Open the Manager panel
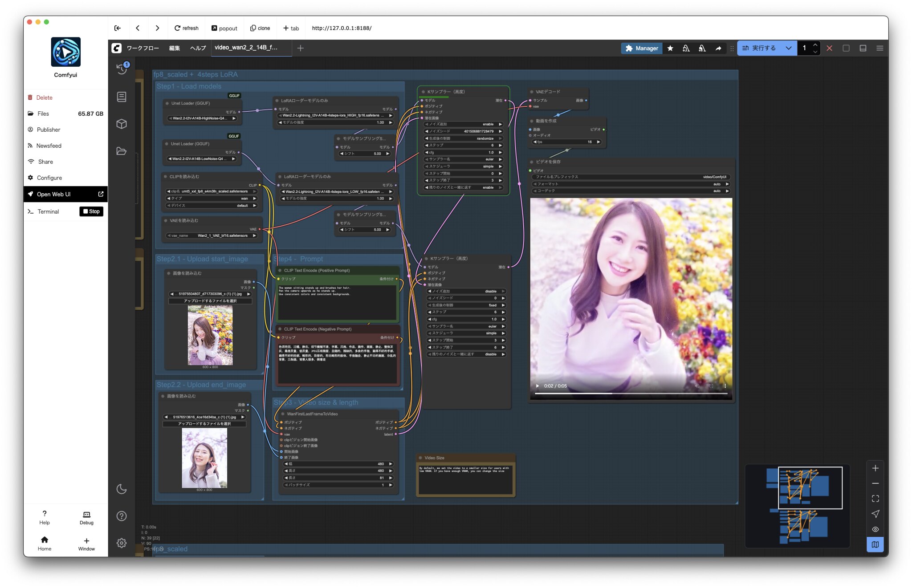This screenshot has height=588, width=912. [x=641, y=48]
